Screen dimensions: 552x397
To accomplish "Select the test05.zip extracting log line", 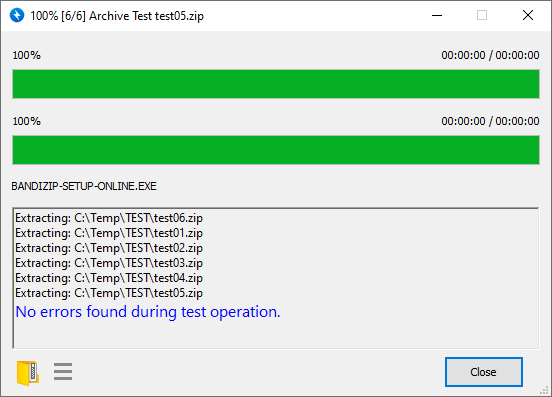I will pyautogui.click(x=109, y=293).
